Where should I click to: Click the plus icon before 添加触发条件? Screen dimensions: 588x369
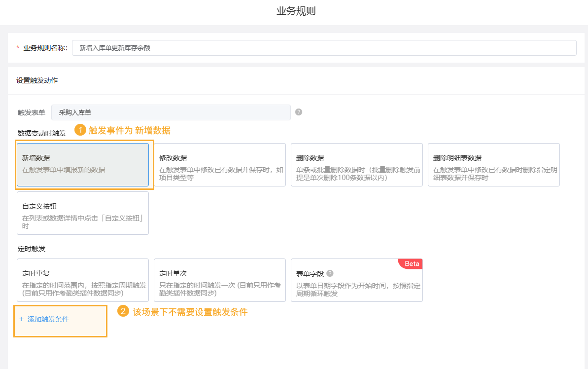(21, 319)
